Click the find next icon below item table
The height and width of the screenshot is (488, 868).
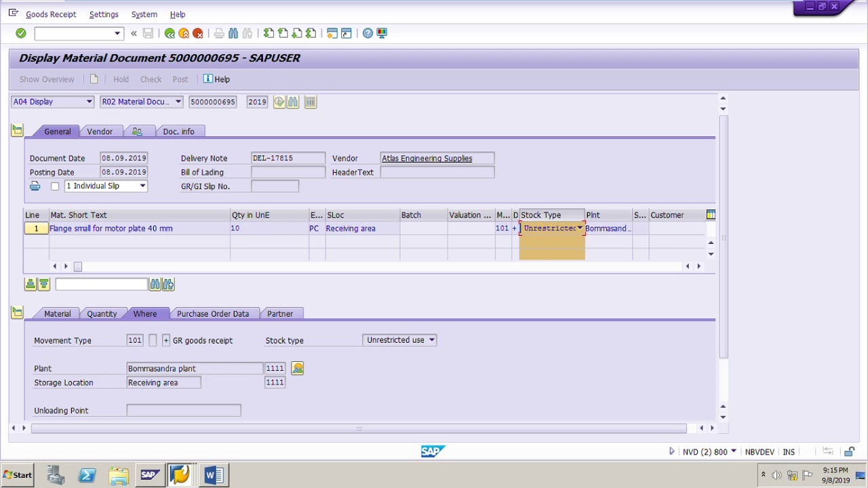coord(169,284)
